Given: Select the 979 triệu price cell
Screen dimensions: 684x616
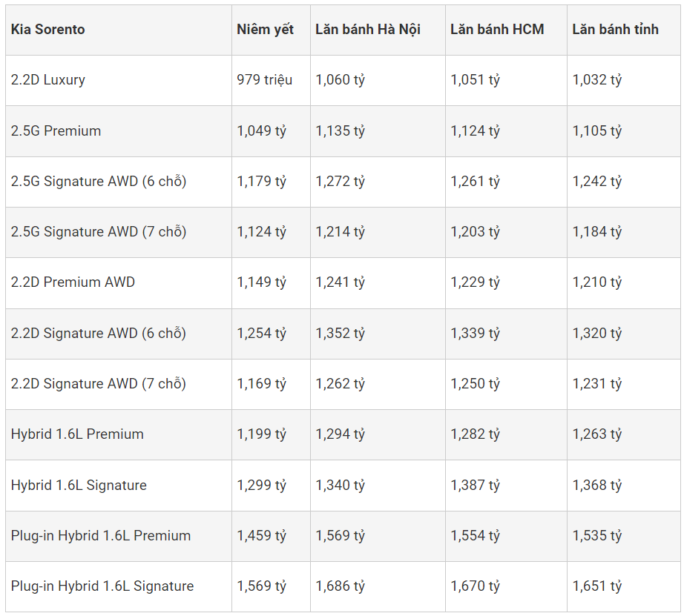Looking at the screenshot, I should 265,80.
